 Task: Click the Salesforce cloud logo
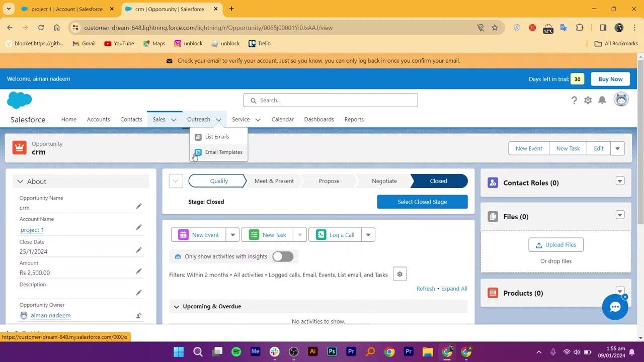[x=20, y=100]
